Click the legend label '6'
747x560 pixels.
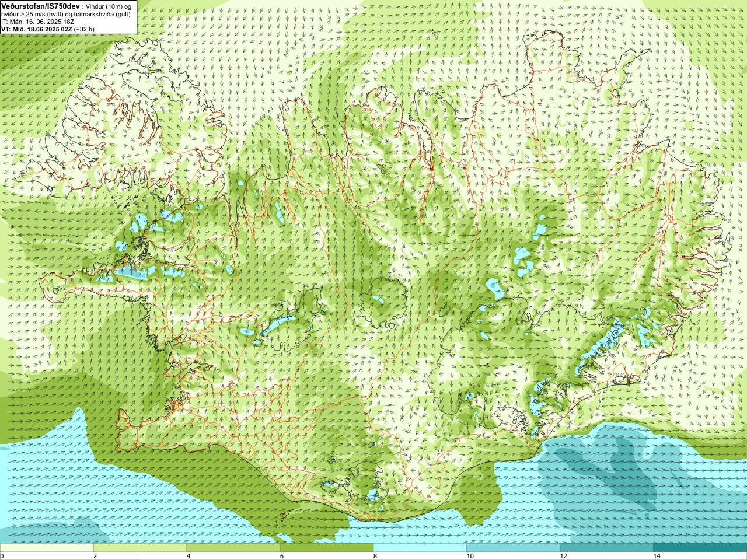pyautogui.click(x=282, y=556)
